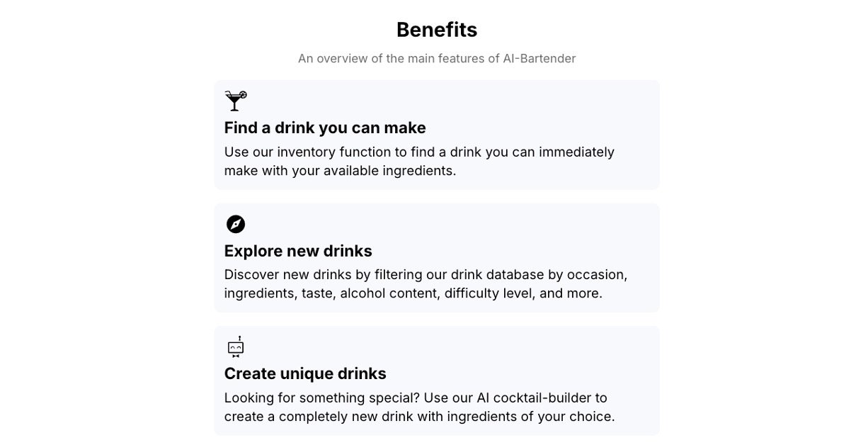The image size is (868, 445).
Task: Click the word "AI-Bartender" in the subtitle
Action: [540, 59]
